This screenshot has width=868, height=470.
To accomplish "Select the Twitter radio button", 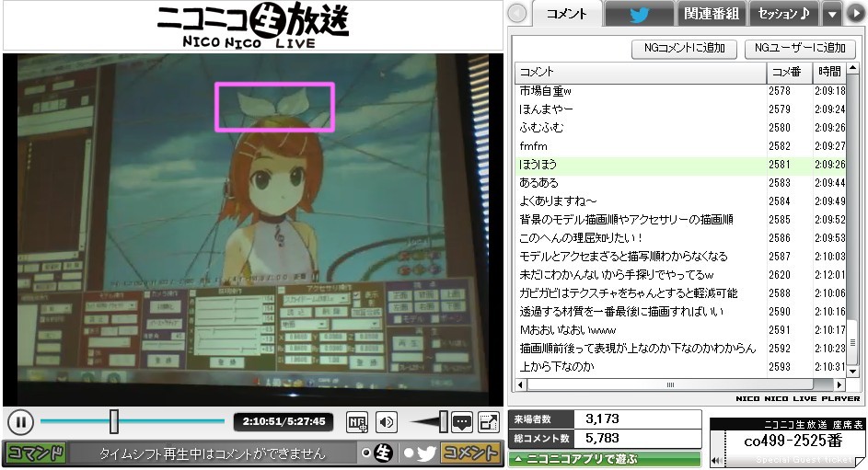I will pyautogui.click(x=409, y=453).
